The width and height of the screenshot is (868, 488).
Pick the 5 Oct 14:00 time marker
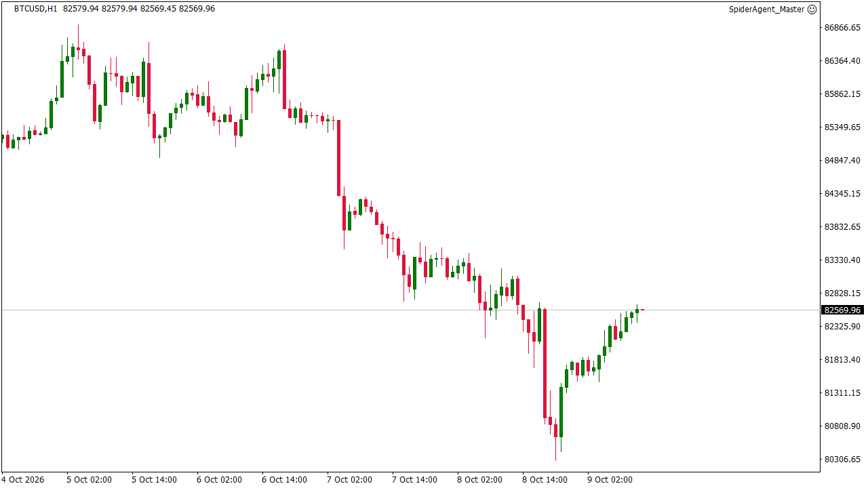[155, 480]
